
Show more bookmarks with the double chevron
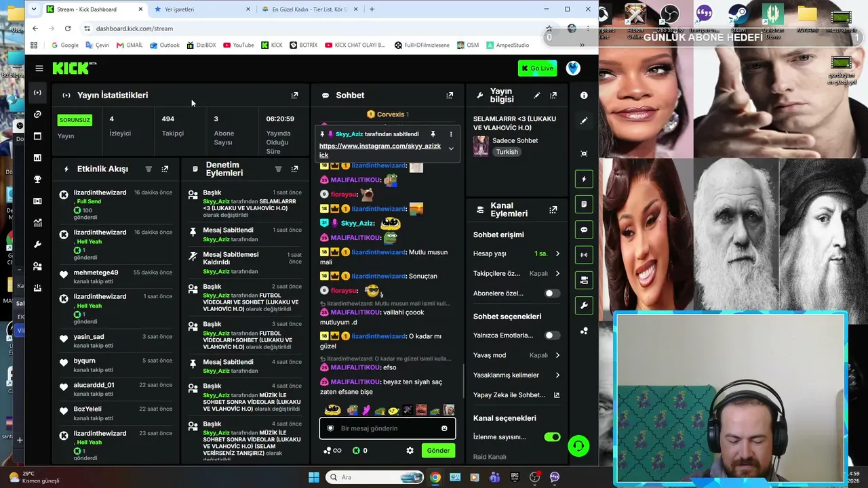tap(581, 45)
